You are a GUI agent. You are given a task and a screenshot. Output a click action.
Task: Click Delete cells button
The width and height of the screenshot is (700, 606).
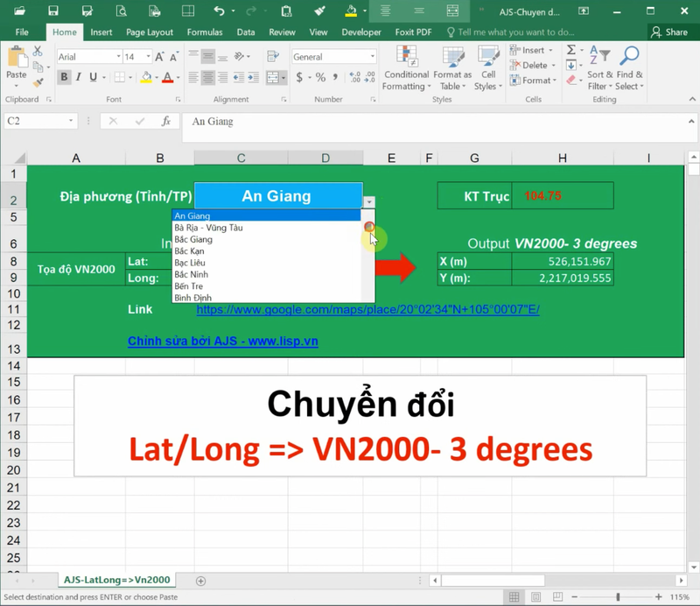[533, 66]
